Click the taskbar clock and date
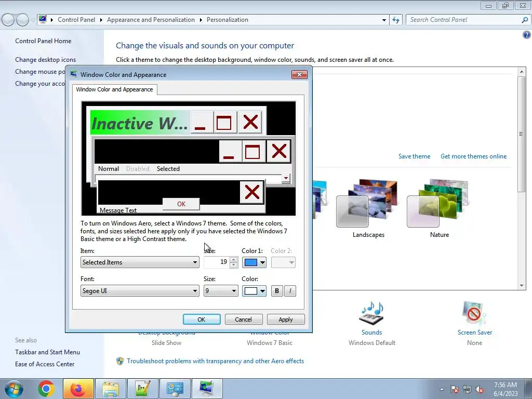The height and width of the screenshot is (399, 532). [506, 389]
